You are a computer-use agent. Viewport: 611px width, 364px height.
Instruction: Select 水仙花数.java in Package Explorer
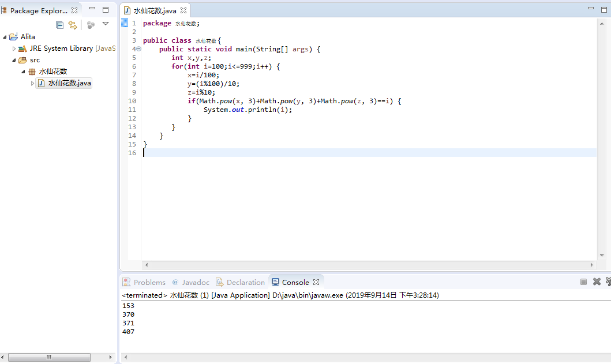click(69, 83)
